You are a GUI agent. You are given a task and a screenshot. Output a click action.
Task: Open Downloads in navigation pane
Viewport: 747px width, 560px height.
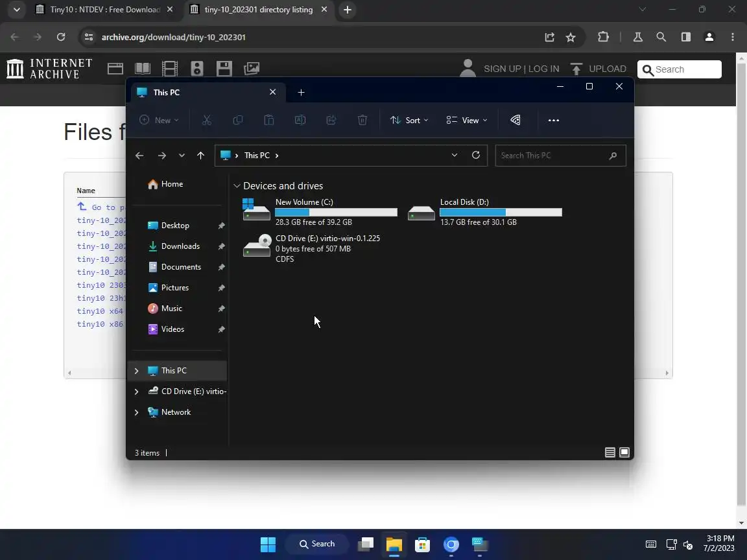[179, 246]
